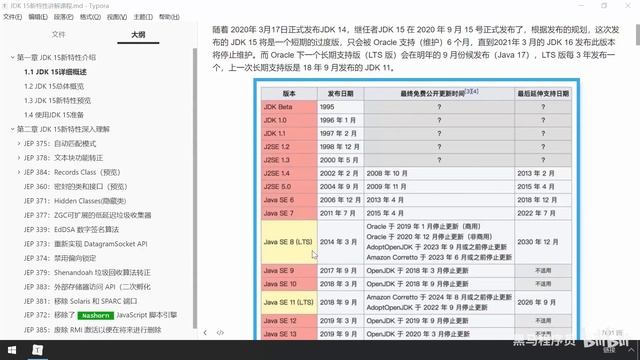Click the Java SE 13 table cell
The height and width of the screenshot is (360, 640).
(x=289, y=334)
